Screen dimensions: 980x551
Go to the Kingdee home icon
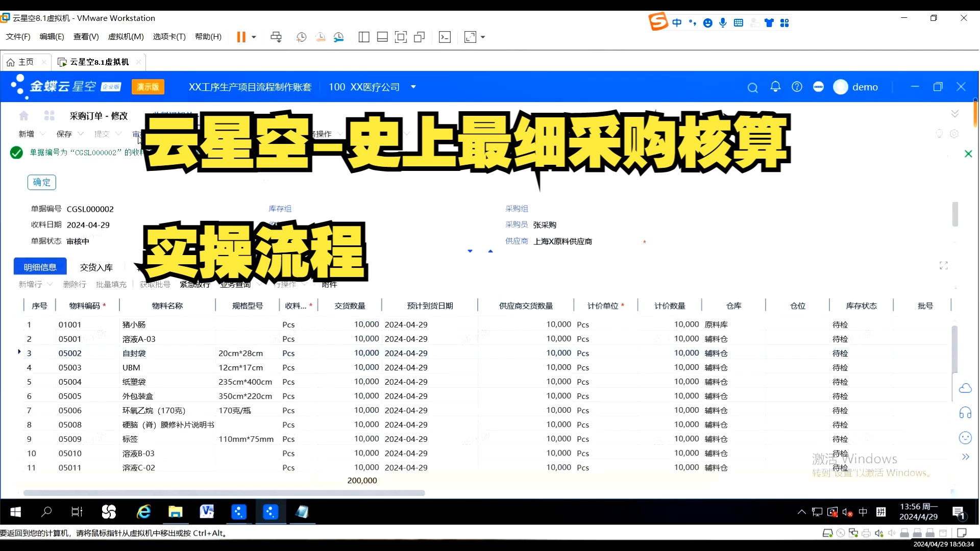coord(23,115)
